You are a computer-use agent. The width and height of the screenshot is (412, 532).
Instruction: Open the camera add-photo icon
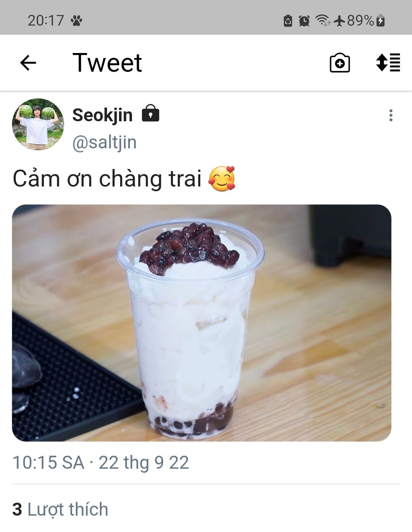(340, 63)
